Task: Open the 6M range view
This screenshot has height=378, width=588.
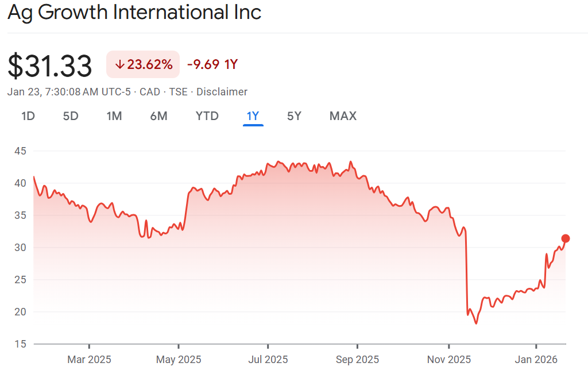Action: [x=158, y=116]
